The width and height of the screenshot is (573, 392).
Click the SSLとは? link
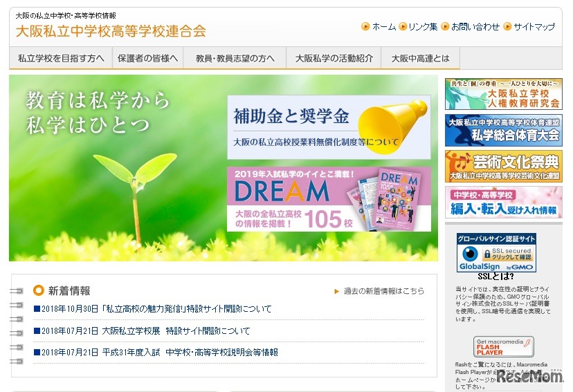(495, 277)
